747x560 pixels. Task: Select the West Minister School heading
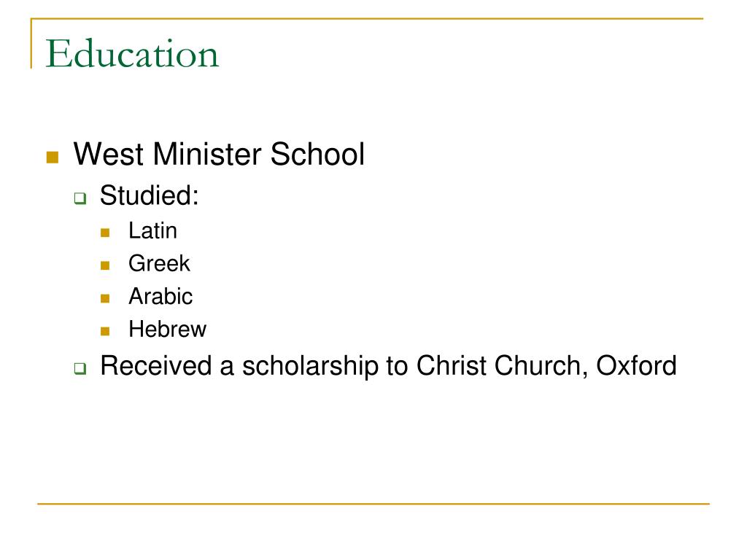pos(219,155)
